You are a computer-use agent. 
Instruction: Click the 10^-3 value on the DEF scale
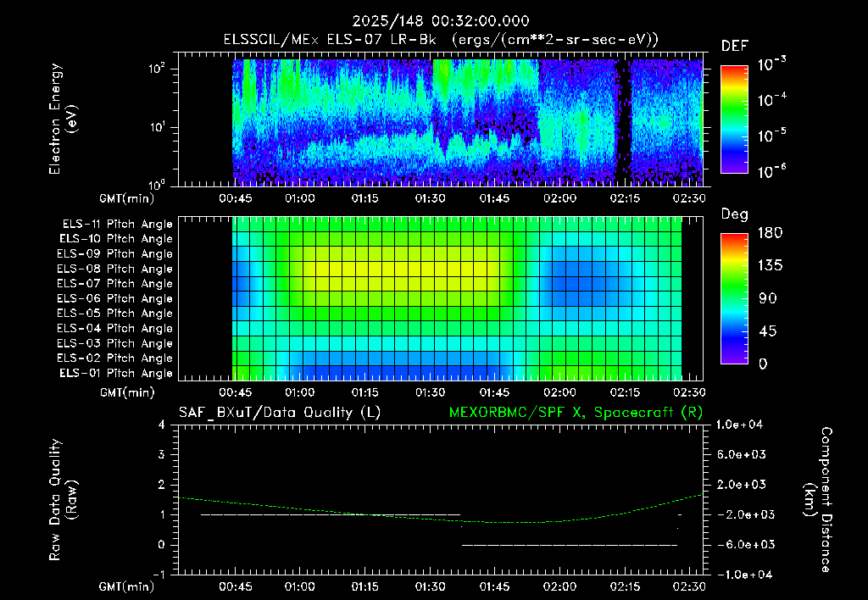pyautogui.click(x=771, y=64)
